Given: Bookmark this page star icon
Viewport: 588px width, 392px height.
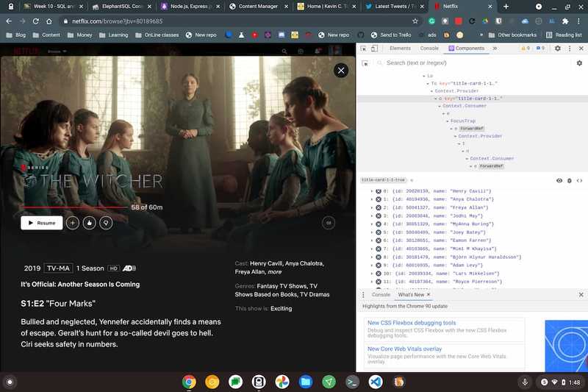Looking at the screenshot, I should (x=415, y=21).
